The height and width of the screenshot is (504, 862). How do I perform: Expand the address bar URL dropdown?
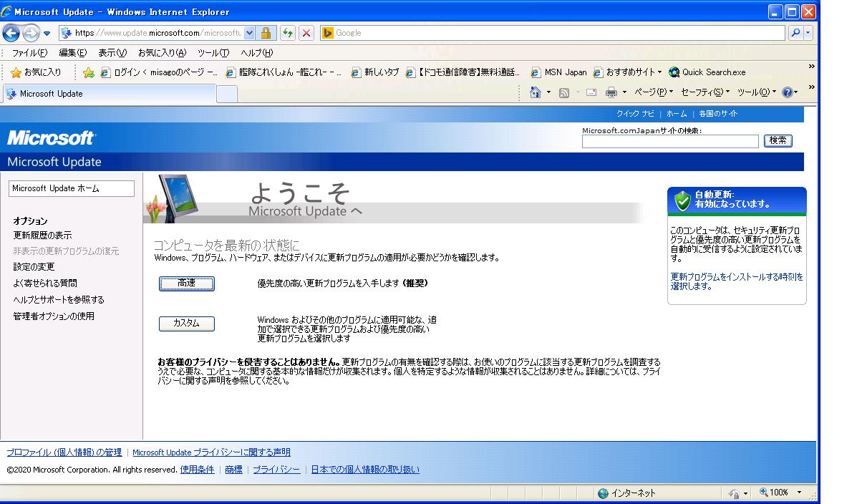pos(249,33)
